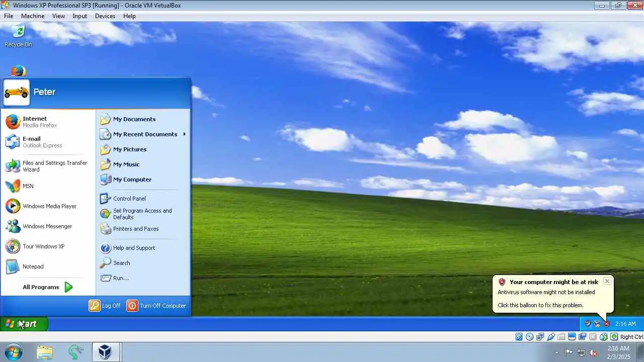Screen dimensions: 644x362
Task: Open Windows 7 Start orb on host
Action: (13, 351)
